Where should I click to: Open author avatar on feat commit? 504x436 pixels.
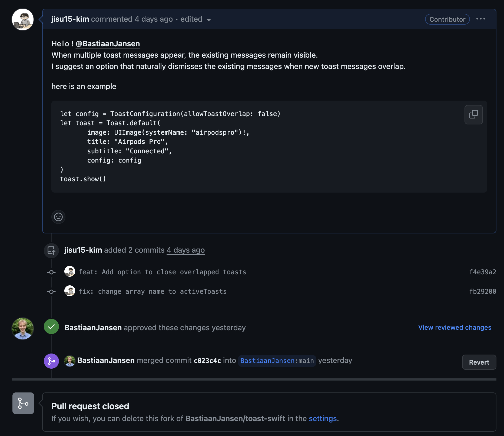coord(70,272)
